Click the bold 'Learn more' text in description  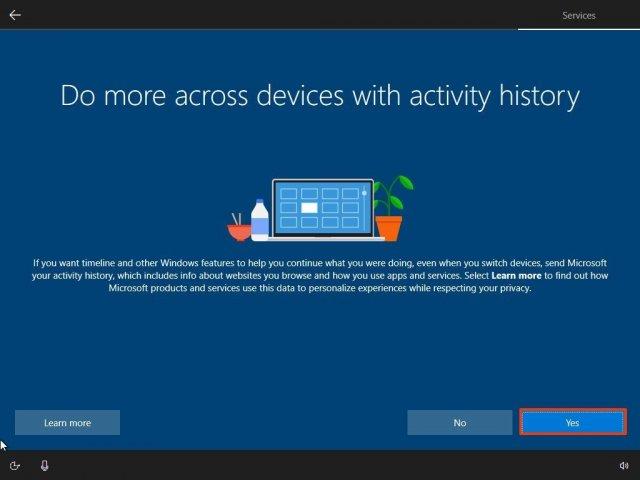(516, 276)
